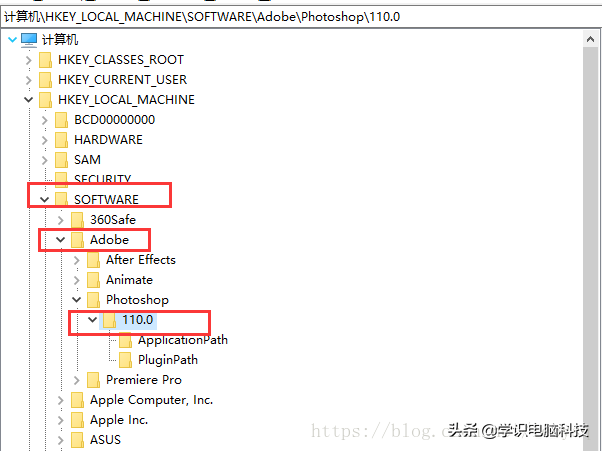The height and width of the screenshot is (451, 602).
Task: Collapse the SOFTWARE key
Action: pyautogui.click(x=45, y=200)
